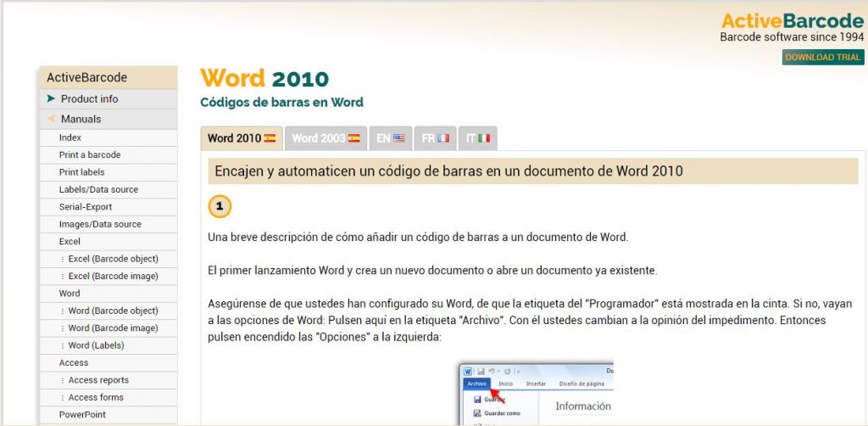Expand the Product info section

pyautogui.click(x=108, y=98)
